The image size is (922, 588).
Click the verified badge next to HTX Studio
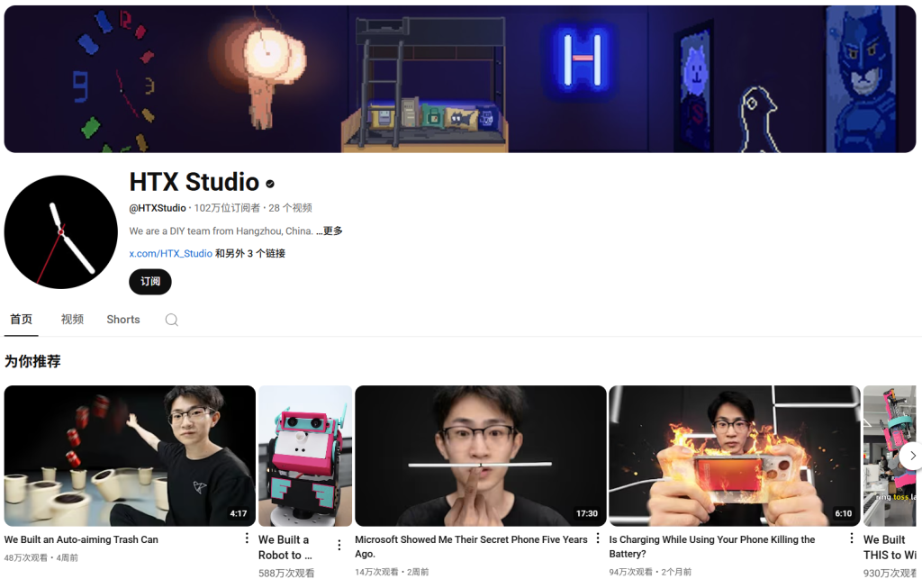[270, 184]
